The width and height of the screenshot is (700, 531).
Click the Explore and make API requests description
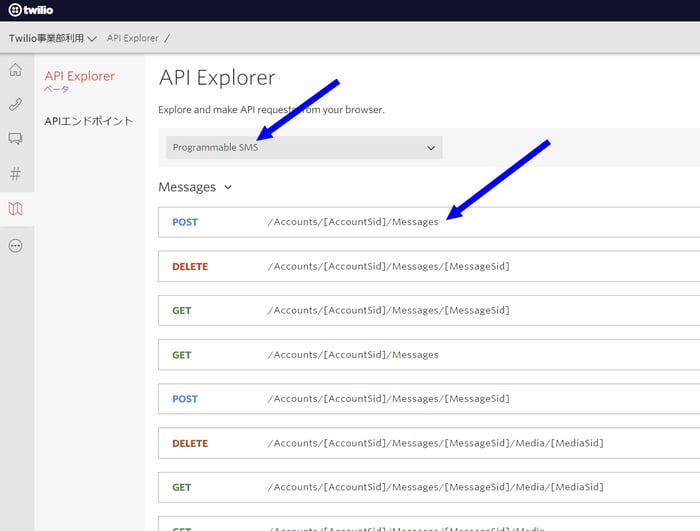tap(271, 109)
